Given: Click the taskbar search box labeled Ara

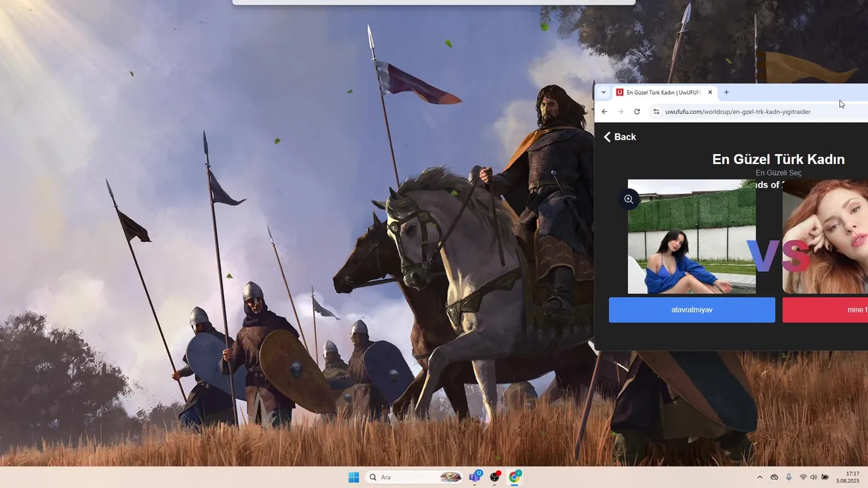Looking at the screenshot, I should point(415,477).
